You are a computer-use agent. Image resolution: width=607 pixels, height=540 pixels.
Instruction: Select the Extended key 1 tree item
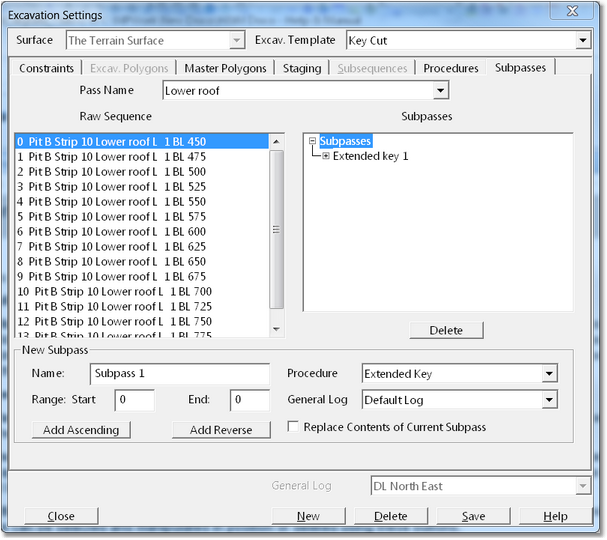click(370, 156)
